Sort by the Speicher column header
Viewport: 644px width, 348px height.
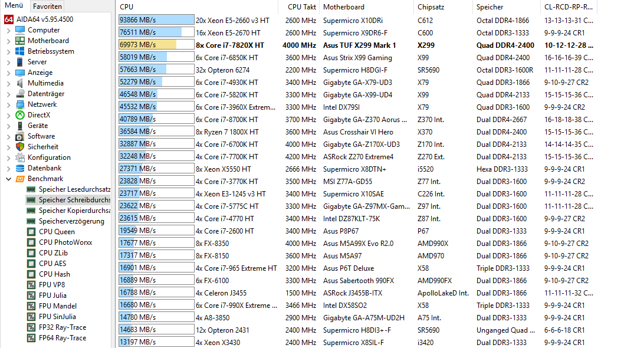[x=507, y=7]
